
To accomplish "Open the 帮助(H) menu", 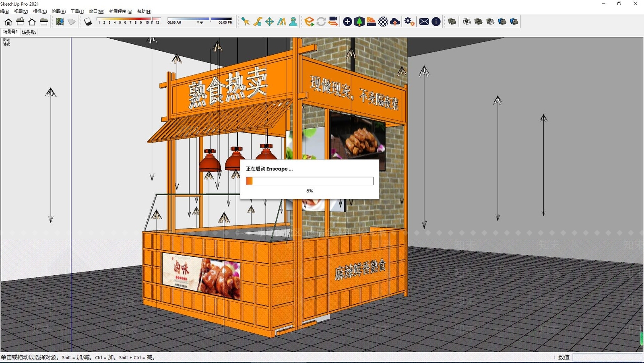I will point(144,11).
